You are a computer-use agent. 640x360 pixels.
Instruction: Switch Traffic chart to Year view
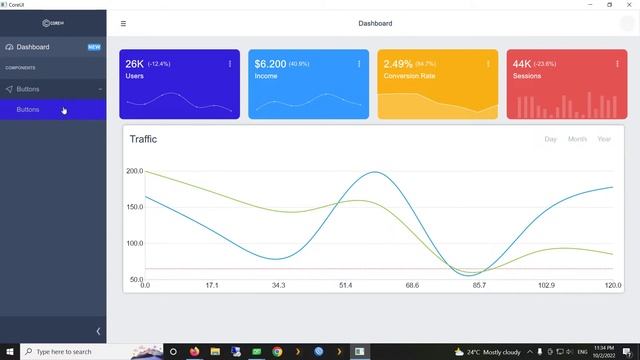point(604,139)
